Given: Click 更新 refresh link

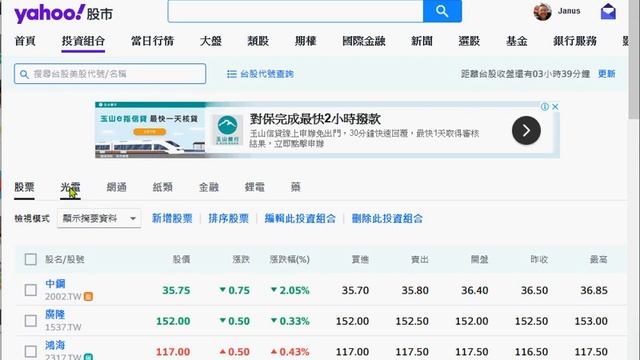Looking at the screenshot, I should (x=607, y=74).
